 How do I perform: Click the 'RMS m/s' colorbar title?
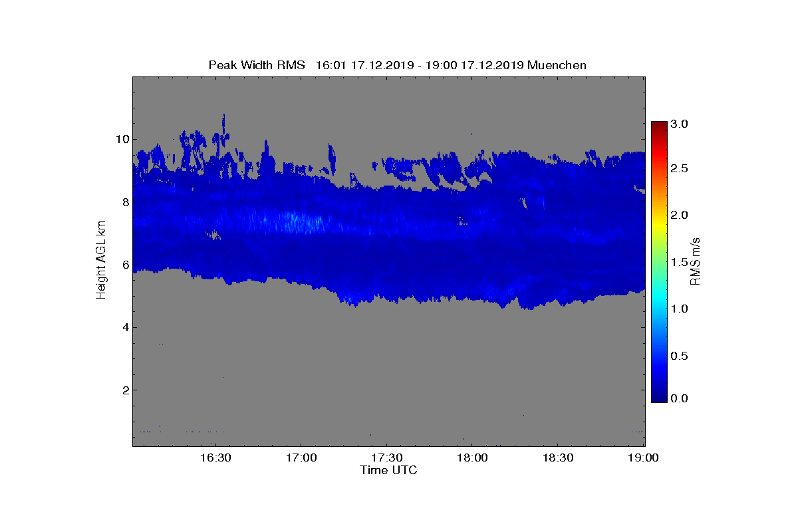pos(696,261)
